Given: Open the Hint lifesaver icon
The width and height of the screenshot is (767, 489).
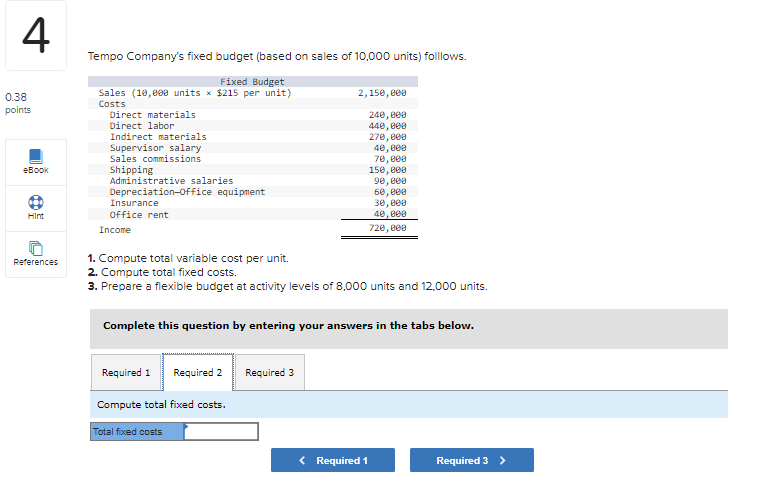Looking at the screenshot, I should [36, 202].
